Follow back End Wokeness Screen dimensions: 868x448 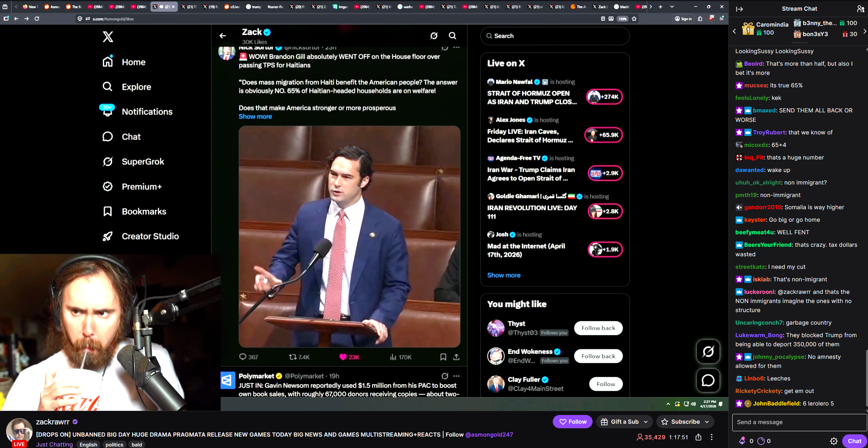[598, 356]
